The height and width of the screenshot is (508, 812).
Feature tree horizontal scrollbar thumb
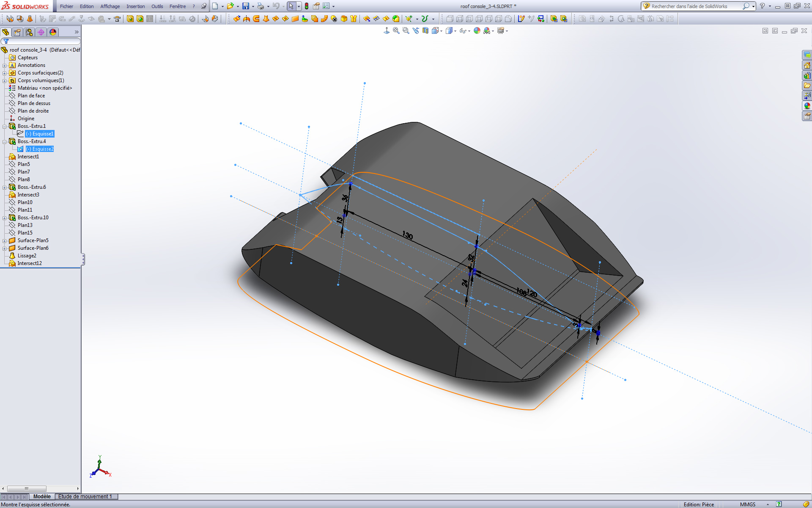point(27,489)
